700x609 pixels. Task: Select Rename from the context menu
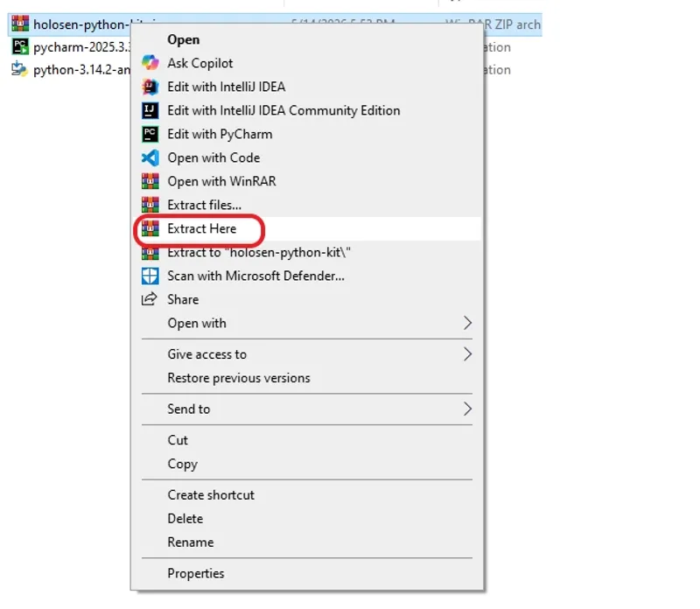tap(307, 542)
